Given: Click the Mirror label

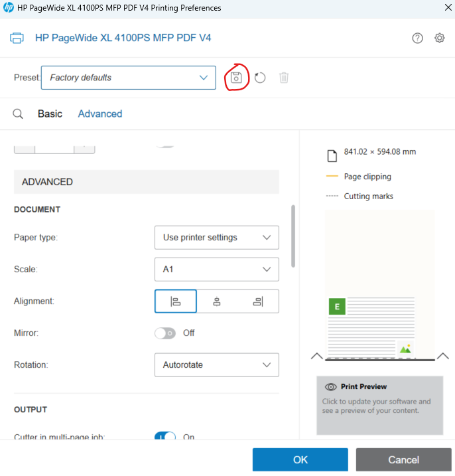Looking at the screenshot, I should (26, 333).
